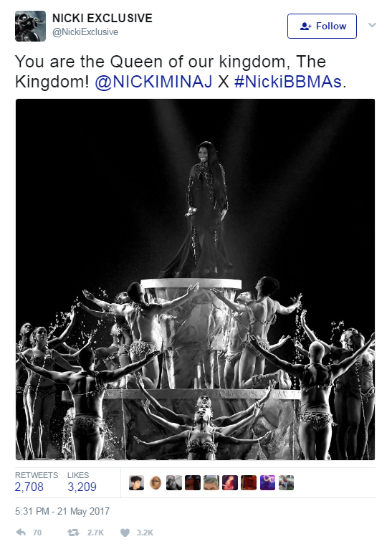Open the second liker's round face avatar

coord(155,482)
